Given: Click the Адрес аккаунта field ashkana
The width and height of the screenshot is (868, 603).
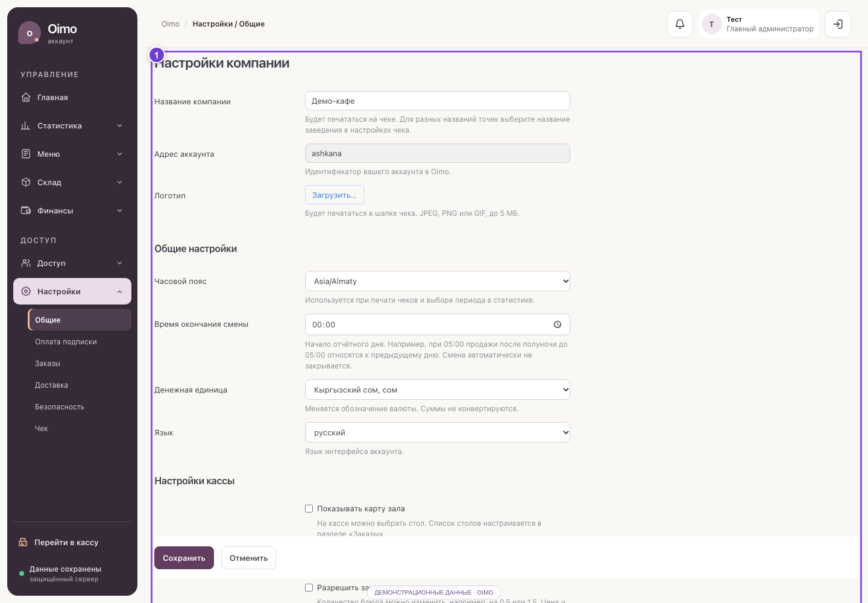Looking at the screenshot, I should 438,153.
